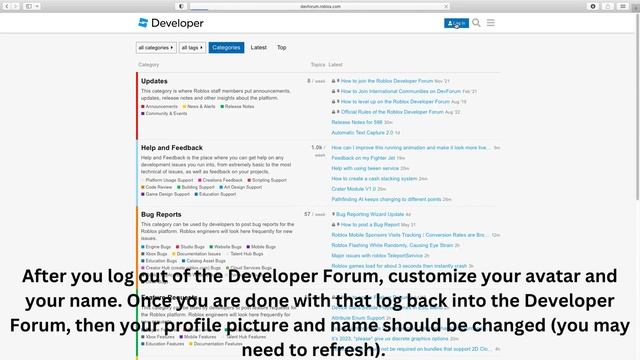Toggle the Safari sidebar button
The height and width of the screenshot is (360, 640).
coord(29,6)
